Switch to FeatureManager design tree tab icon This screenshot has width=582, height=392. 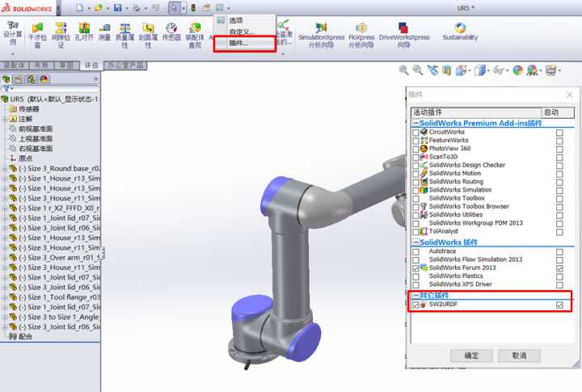tap(6, 79)
